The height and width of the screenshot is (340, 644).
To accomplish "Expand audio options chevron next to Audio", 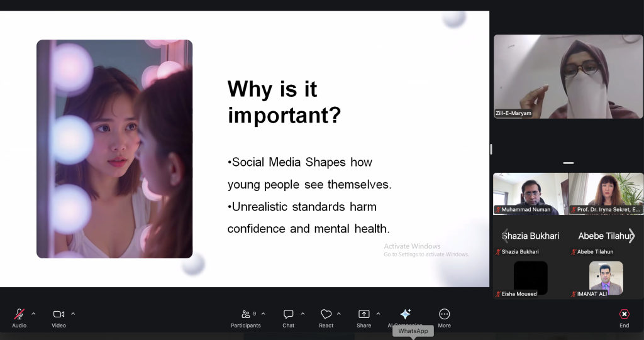I will click(x=34, y=314).
